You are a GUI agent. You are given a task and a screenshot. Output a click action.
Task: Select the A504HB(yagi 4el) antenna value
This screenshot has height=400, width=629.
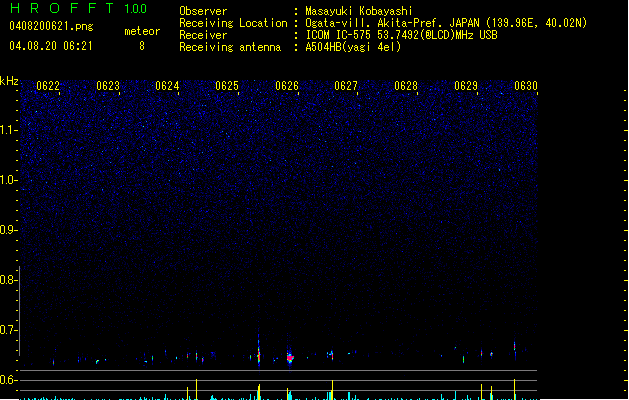click(x=353, y=47)
